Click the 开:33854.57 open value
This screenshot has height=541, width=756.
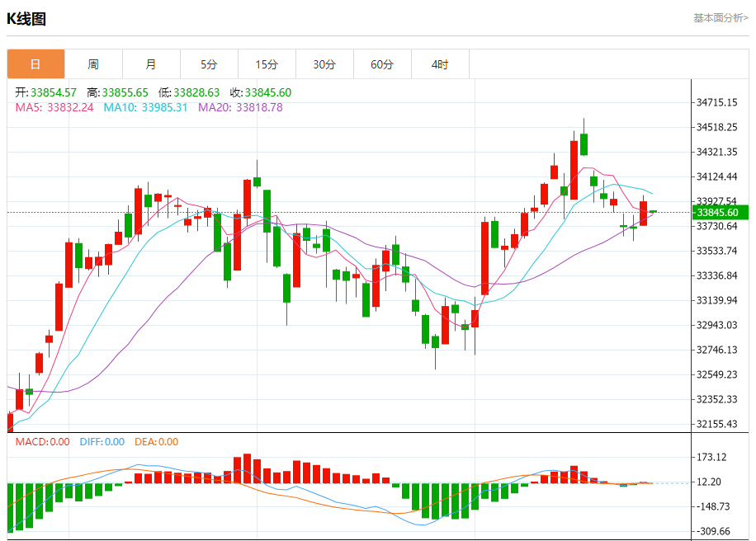(45, 92)
